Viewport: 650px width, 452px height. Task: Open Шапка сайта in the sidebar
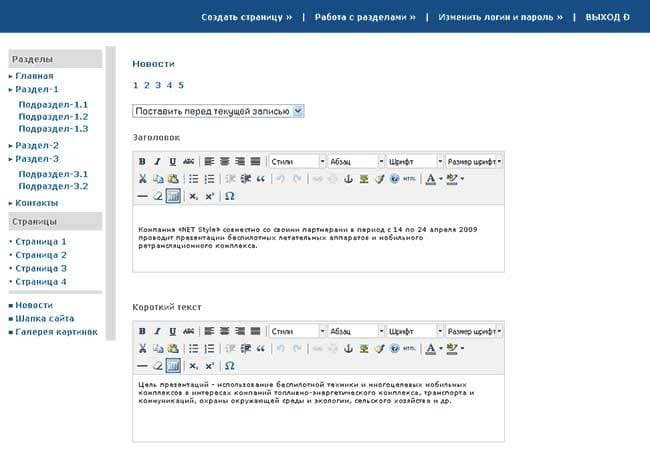(x=45, y=318)
